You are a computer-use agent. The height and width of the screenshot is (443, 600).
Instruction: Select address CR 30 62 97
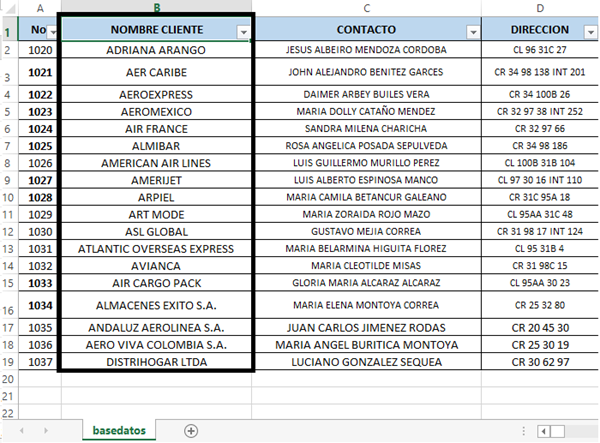pos(540,362)
